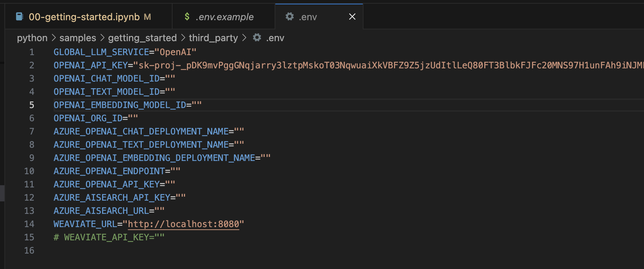Open the .env.example tab
Screen dimensions: 644x269
[225, 17]
